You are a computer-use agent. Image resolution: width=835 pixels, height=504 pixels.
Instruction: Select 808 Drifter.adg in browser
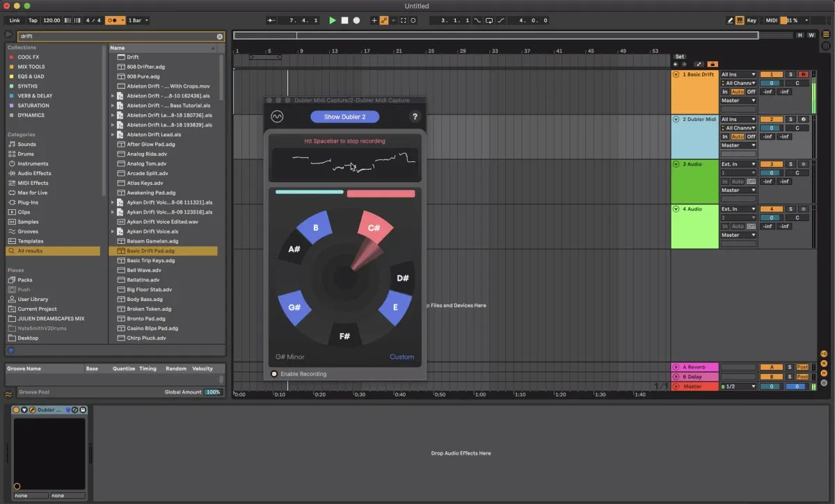[145, 67]
